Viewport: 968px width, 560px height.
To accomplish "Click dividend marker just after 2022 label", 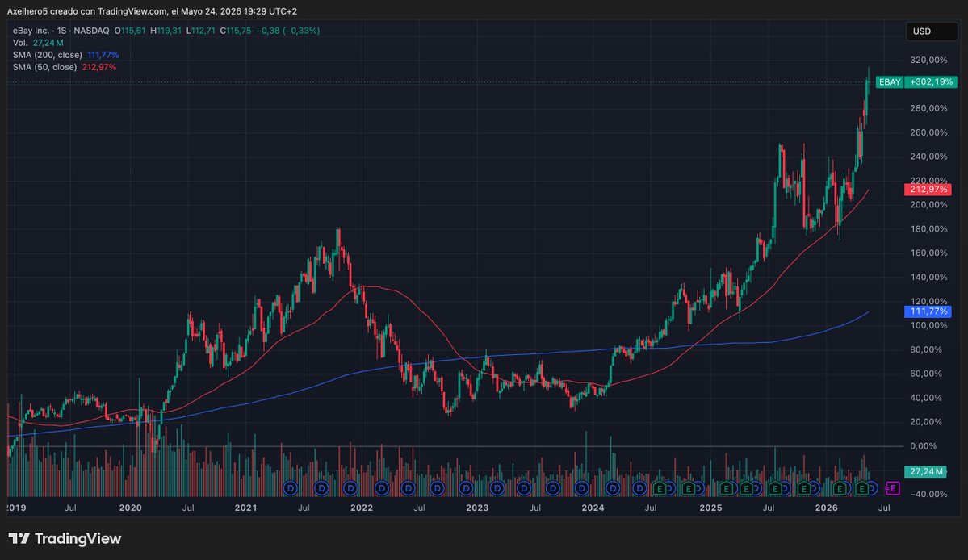I will coord(382,488).
